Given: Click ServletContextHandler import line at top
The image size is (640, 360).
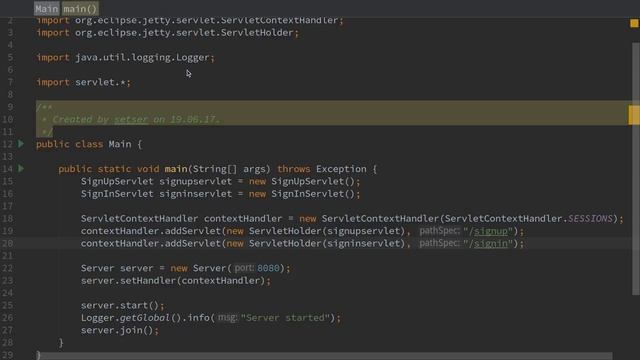Looking at the screenshot, I should [190, 20].
